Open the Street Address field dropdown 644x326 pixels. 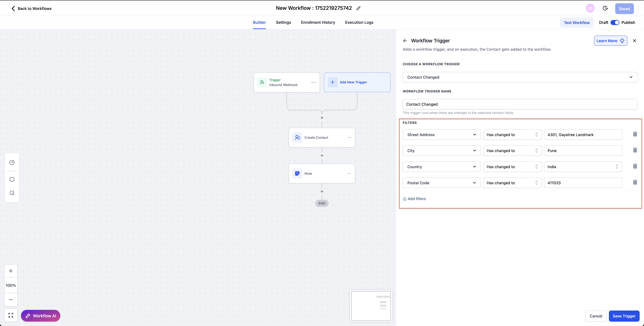[441, 134]
